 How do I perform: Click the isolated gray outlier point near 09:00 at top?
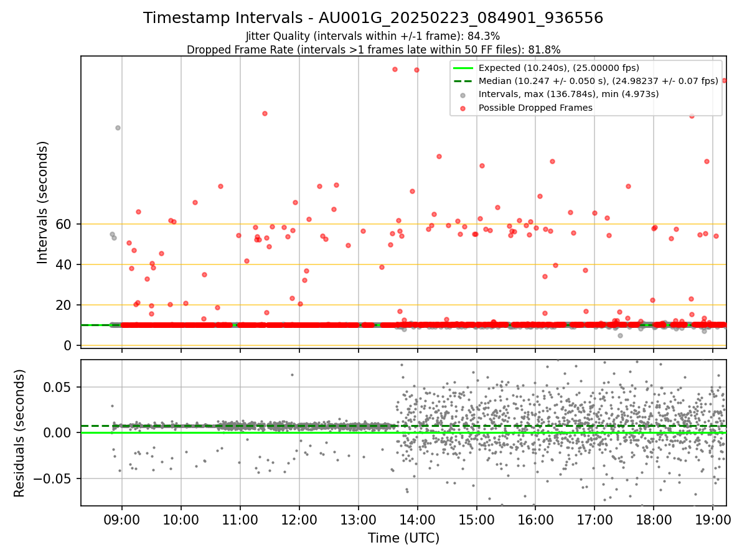[118, 128]
